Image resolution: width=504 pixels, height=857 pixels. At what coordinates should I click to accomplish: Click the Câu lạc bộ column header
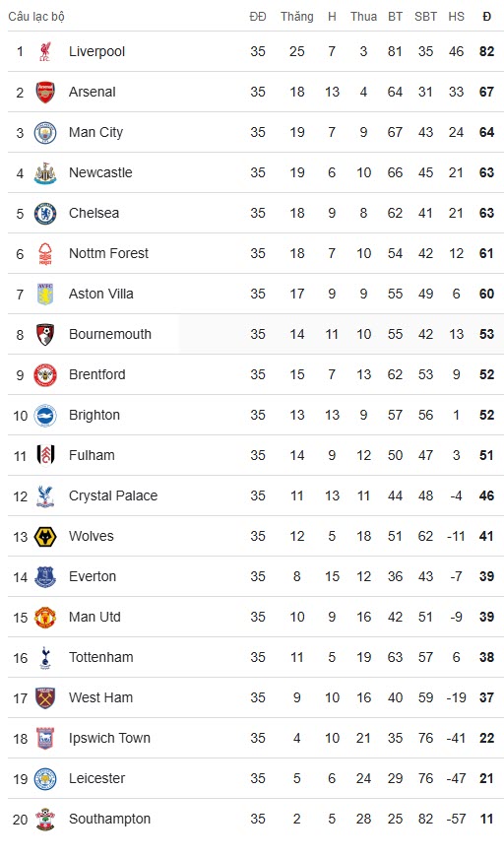point(36,17)
